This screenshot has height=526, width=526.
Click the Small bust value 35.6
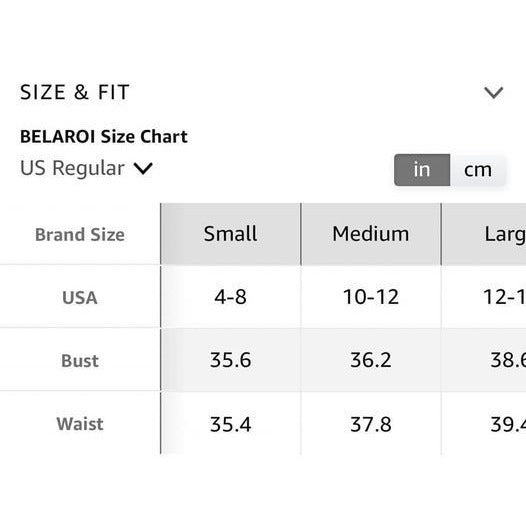pyautogui.click(x=231, y=360)
